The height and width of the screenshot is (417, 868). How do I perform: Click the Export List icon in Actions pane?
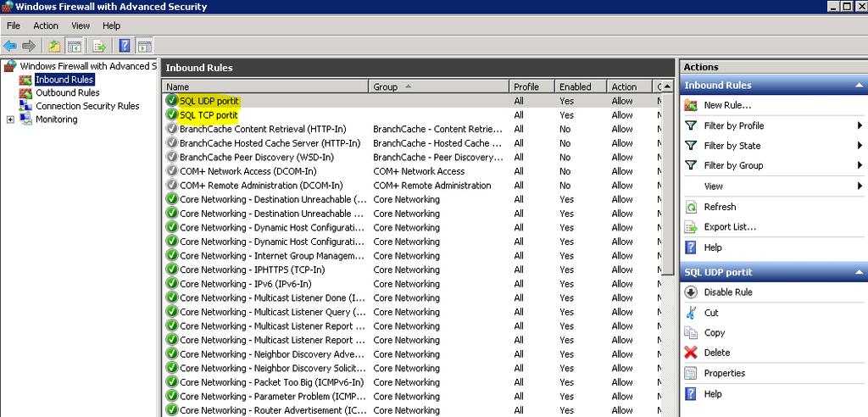tap(691, 227)
